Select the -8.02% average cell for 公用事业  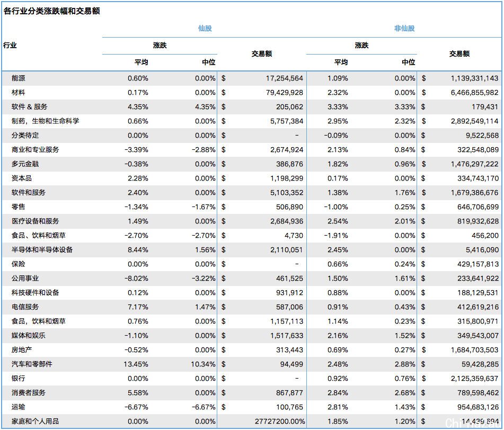[137, 278]
